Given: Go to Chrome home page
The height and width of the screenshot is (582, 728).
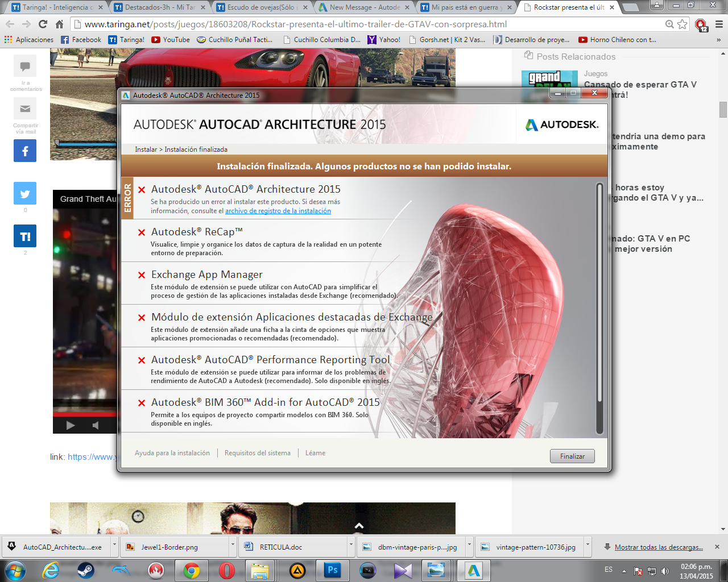Looking at the screenshot, I should (59, 24).
